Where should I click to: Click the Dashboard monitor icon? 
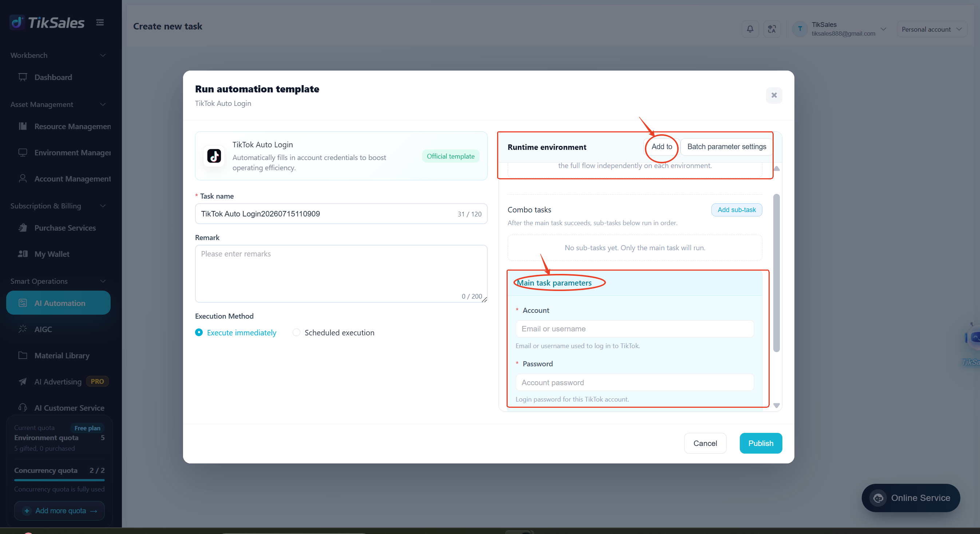pyautogui.click(x=23, y=77)
